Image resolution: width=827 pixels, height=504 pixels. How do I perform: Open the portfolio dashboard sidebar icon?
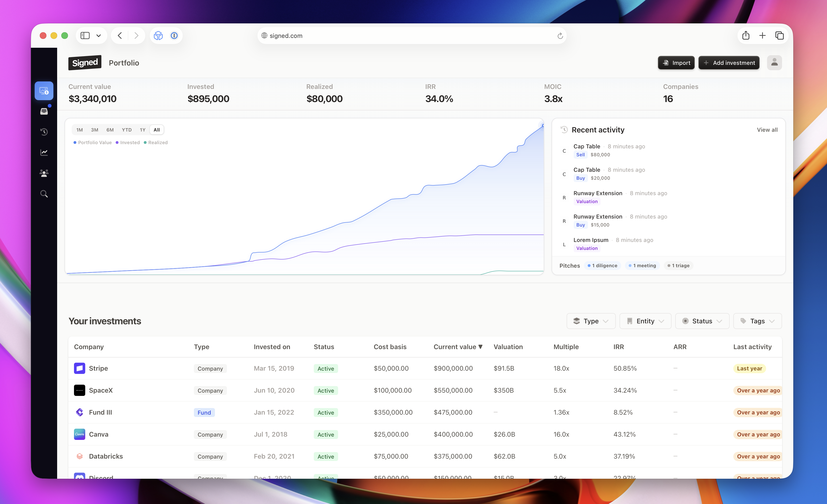[x=44, y=91]
